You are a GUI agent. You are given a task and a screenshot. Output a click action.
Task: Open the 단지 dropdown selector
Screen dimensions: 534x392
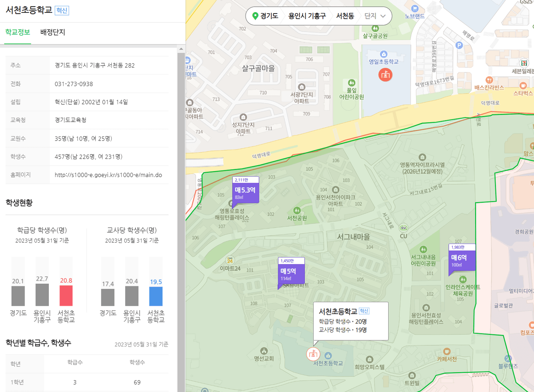pyautogui.click(x=375, y=16)
